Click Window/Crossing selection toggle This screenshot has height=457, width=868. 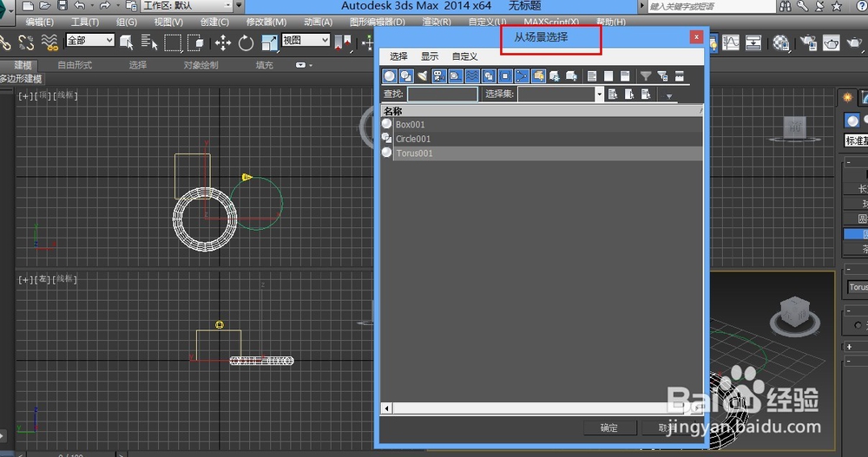point(195,42)
